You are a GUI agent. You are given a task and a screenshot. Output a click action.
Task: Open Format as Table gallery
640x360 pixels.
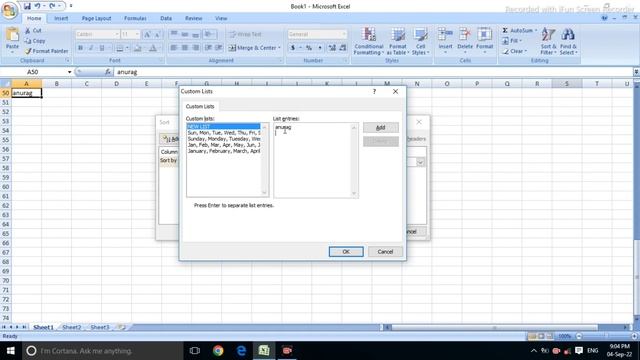click(x=398, y=41)
